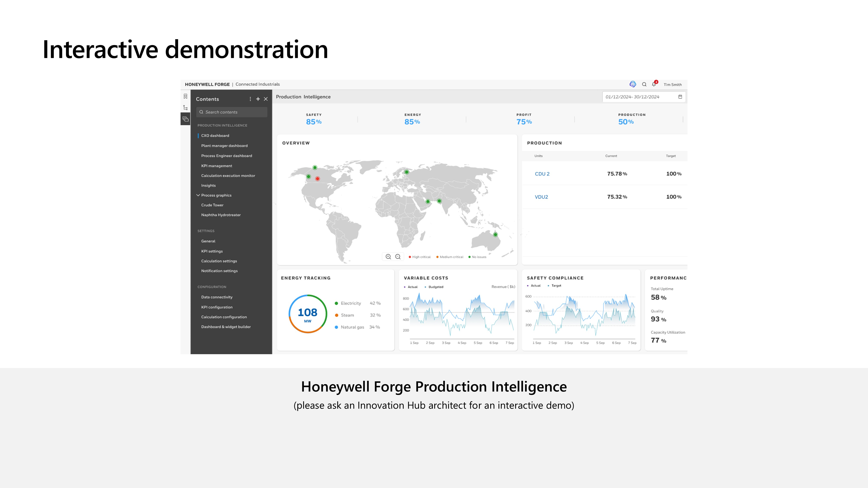Screen dimensions: 868x488
Task: Click the bookmark icon in left rail
Action: (x=185, y=96)
